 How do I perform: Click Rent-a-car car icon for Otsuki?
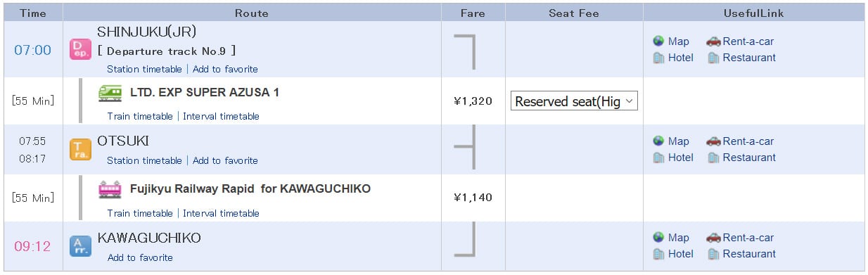click(713, 141)
